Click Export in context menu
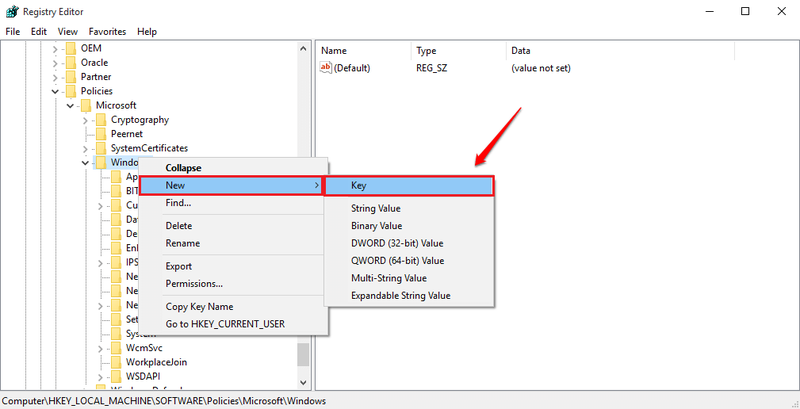The image size is (800, 409). tap(179, 266)
